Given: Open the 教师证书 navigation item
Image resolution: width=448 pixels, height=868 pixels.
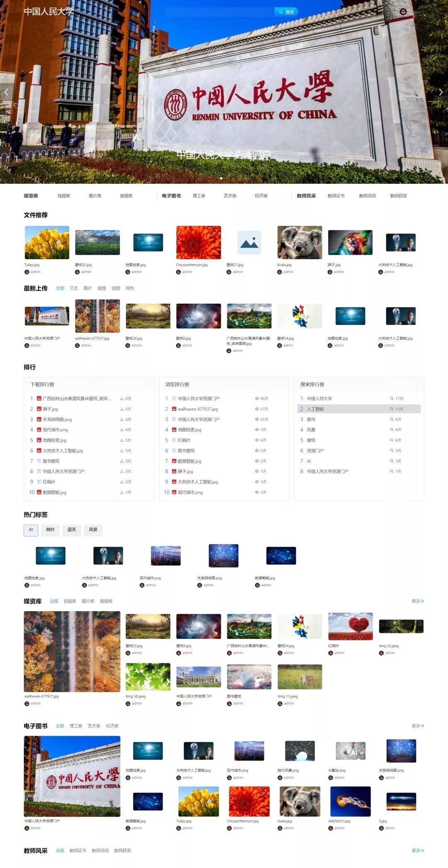Looking at the screenshot, I should point(336,196).
